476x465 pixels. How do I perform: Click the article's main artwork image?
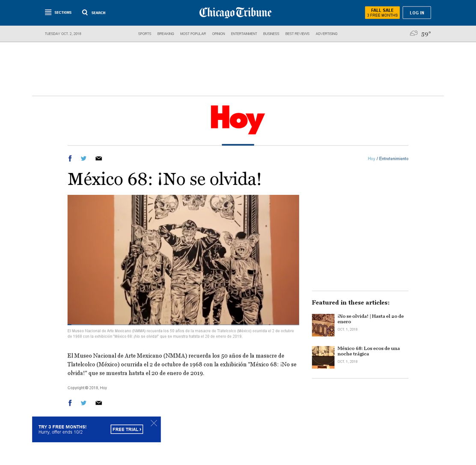coord(183,259)
